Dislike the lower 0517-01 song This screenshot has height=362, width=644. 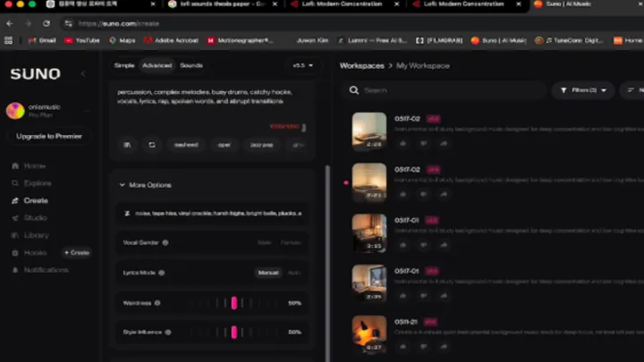[x=423, y=296]
